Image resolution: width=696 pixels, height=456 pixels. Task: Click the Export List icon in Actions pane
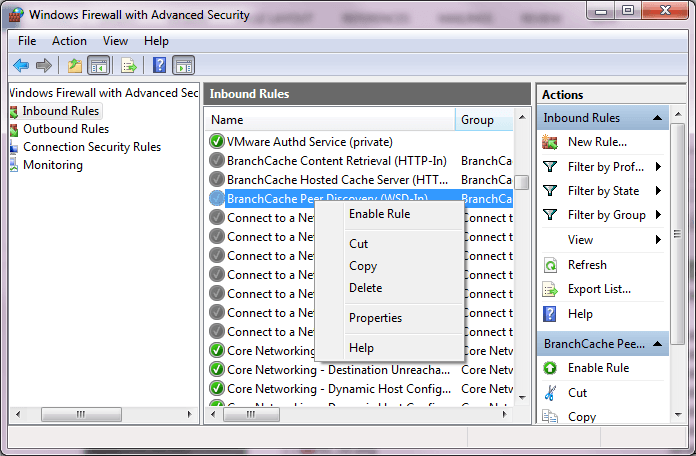550,289
